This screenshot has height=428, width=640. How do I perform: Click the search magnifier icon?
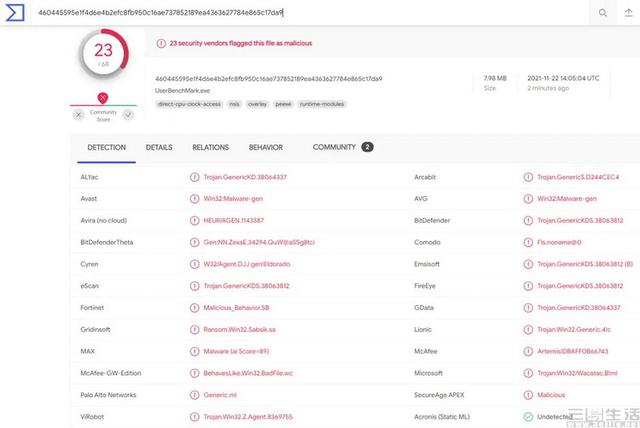coord(602,13)
